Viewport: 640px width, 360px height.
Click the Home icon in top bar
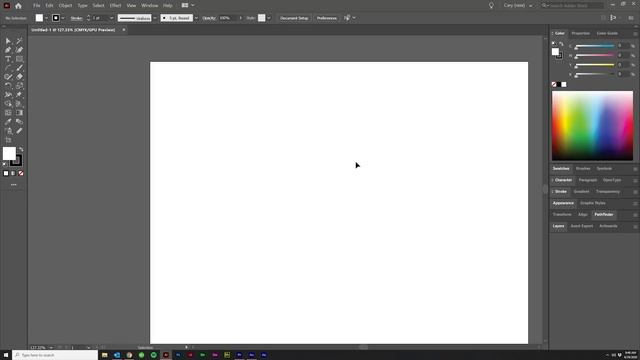pos(18,6)
